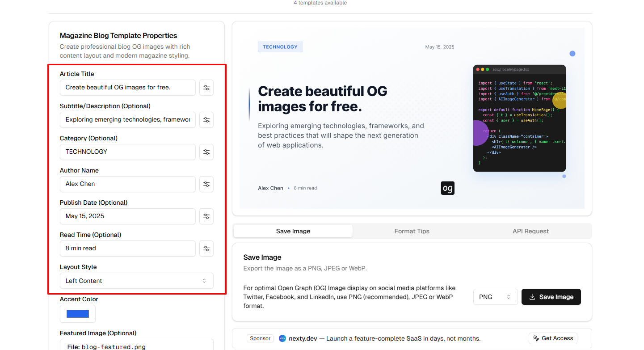Click sliders icon next to Subtitle/Description field
This screenshot has height=350, width=644.
206,120
